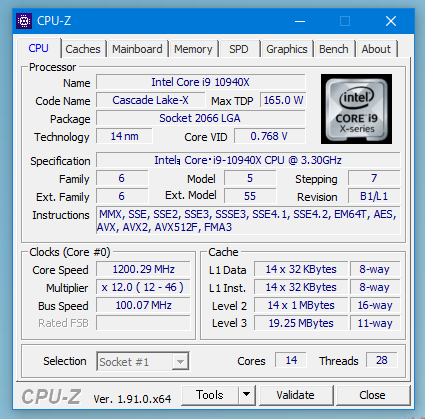Click the Multiplier value x 12.0

point(143,287)
